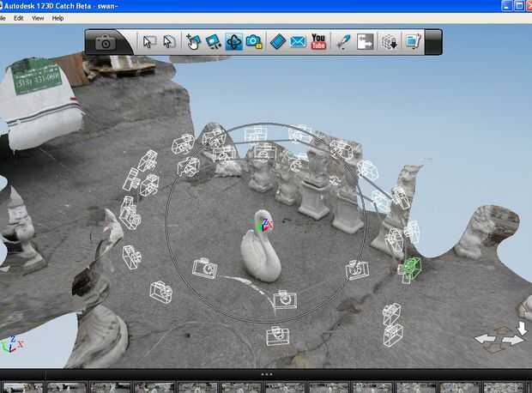Open the blue film strip animation tool
532x393 pixels.
pyautogui.click(x=277, y=42)
